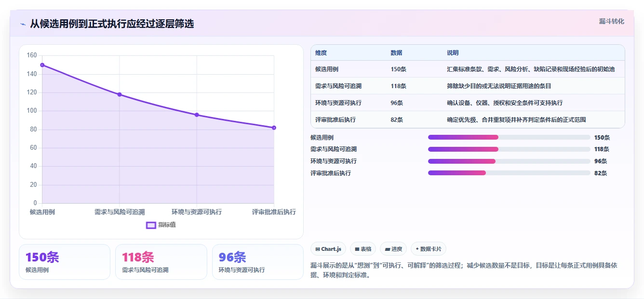The height and width of the screenshot is (299, 644).
Task: Click the 150条 progress value label
Action: [602, 137]
